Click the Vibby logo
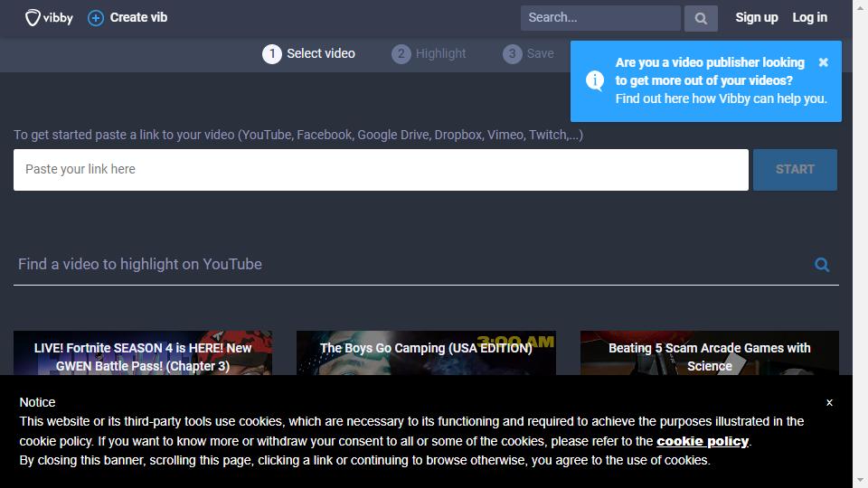 click(49, 18)
